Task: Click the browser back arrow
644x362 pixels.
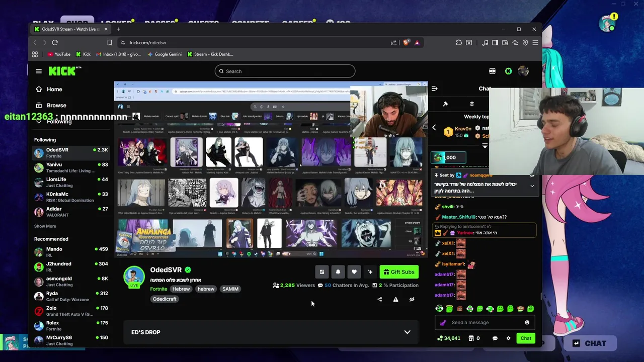Action: [35, 43]
